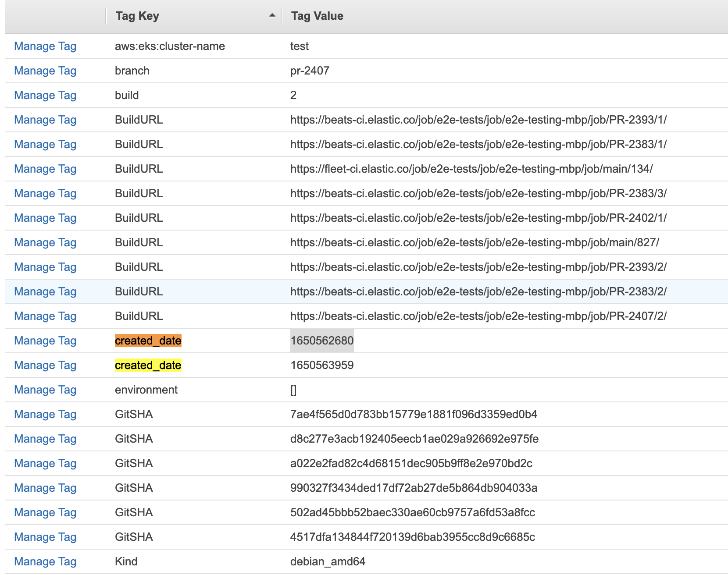This screenshot has height=575, width=728.
Task: Open Manage Tag for created_date 1650562680 row
Action: (x=45, y=341)
